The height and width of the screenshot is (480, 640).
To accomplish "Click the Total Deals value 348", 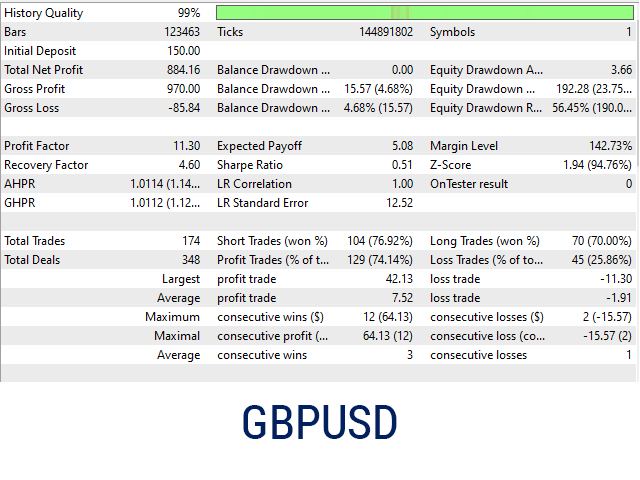I will click(191, 260).
